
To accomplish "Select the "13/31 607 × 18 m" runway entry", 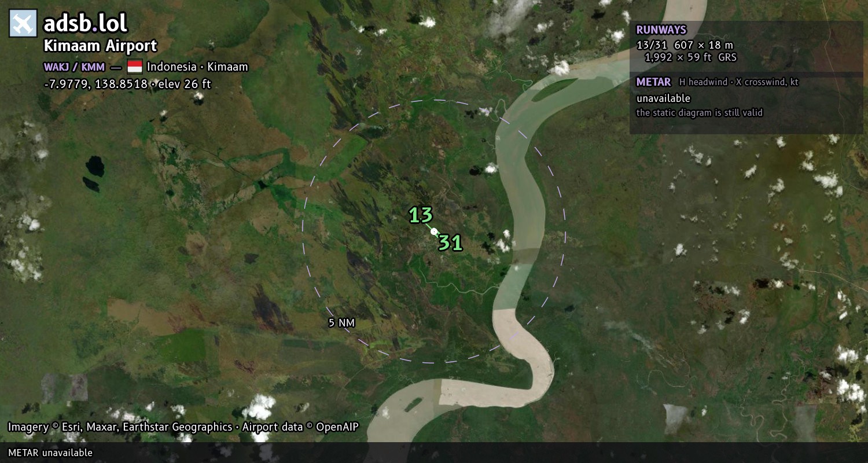I will tap(685, 45).
